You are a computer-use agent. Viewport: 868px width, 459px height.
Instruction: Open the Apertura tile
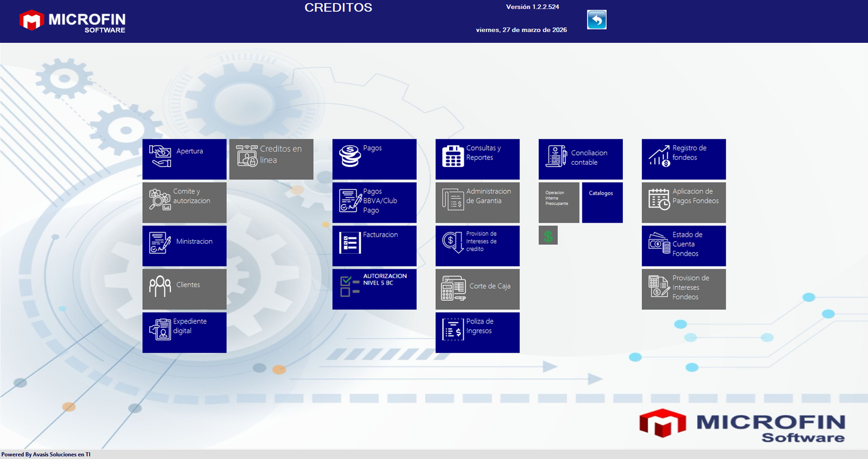[x=184, y=159]
